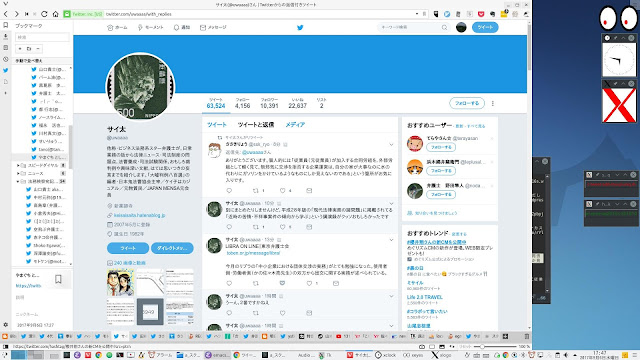Open the keisaisaita.hatenablog.jp link in the bio
The height and width of the screenshot is (360, 640).
(x=139, y=215)
